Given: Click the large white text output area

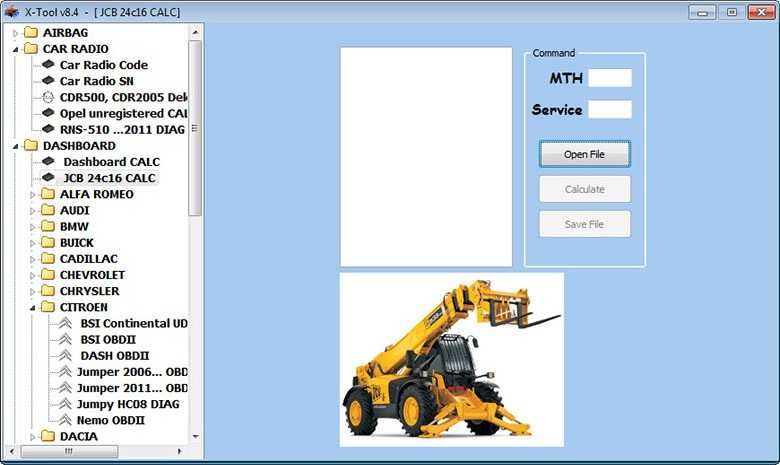Looking at the screenshot, I should (426, 157).
